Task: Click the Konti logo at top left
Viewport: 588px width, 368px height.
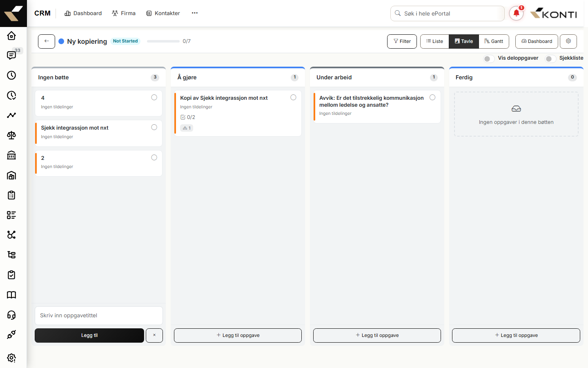Action: (13, 13)
